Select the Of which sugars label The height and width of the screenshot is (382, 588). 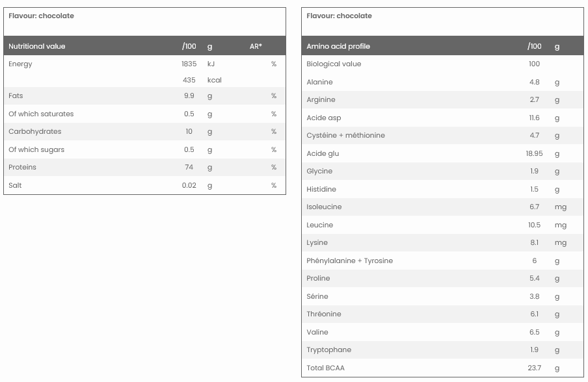[x=36, y=149]
